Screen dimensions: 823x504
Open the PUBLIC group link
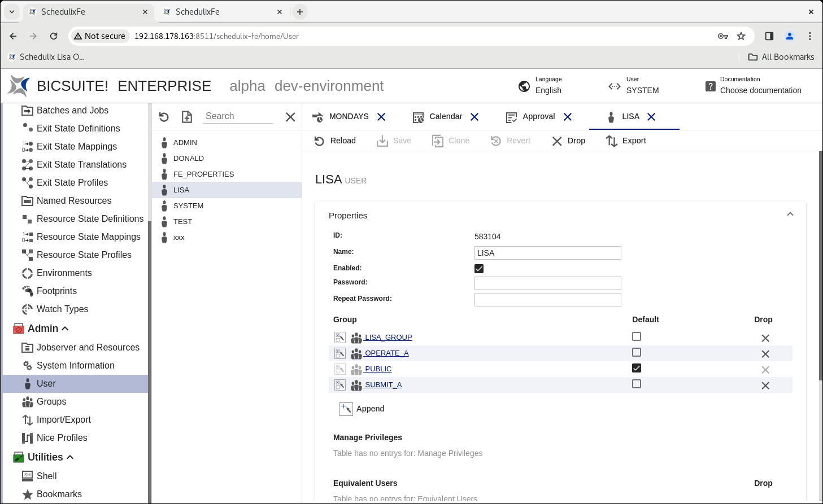(378, 369)
